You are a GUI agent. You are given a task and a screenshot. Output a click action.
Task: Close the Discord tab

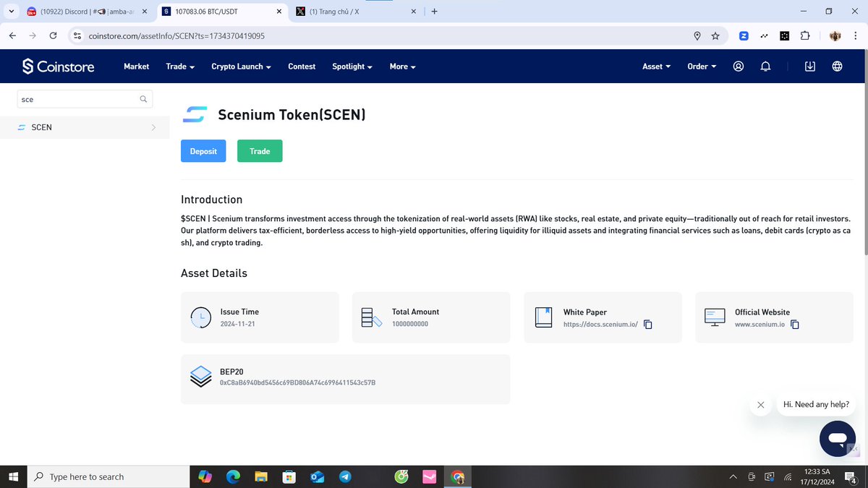coord(145,12)
